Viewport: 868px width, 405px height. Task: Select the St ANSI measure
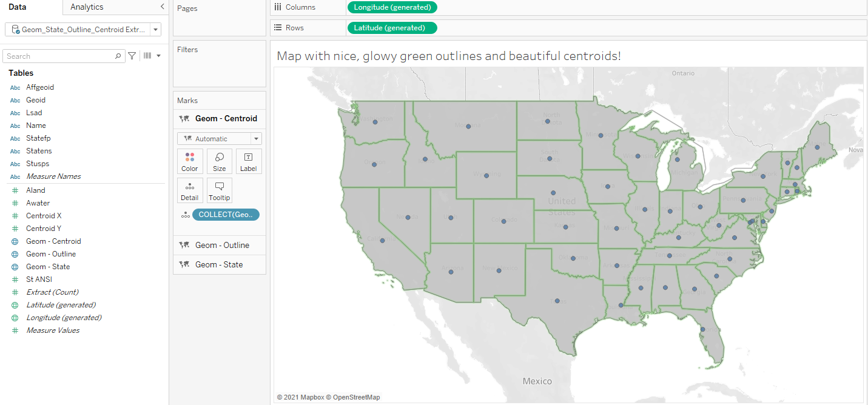click(x=39, y=279)
